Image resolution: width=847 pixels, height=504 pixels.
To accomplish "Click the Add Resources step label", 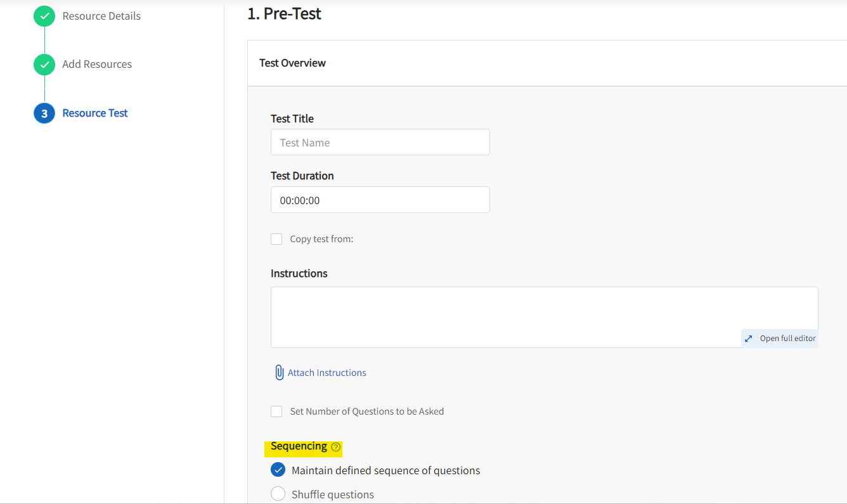I will tap(97, 64).
